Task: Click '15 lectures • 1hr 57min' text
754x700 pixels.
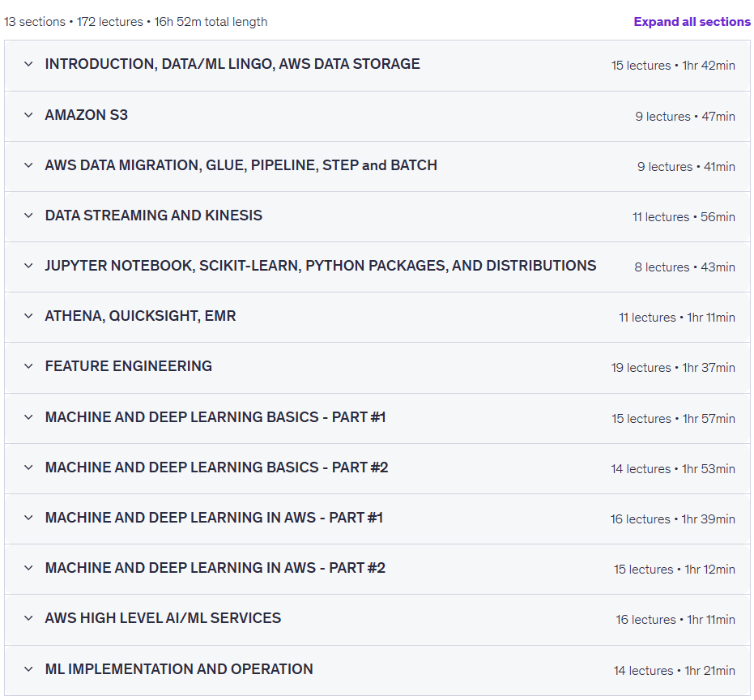Action: [x=673, y=419]
